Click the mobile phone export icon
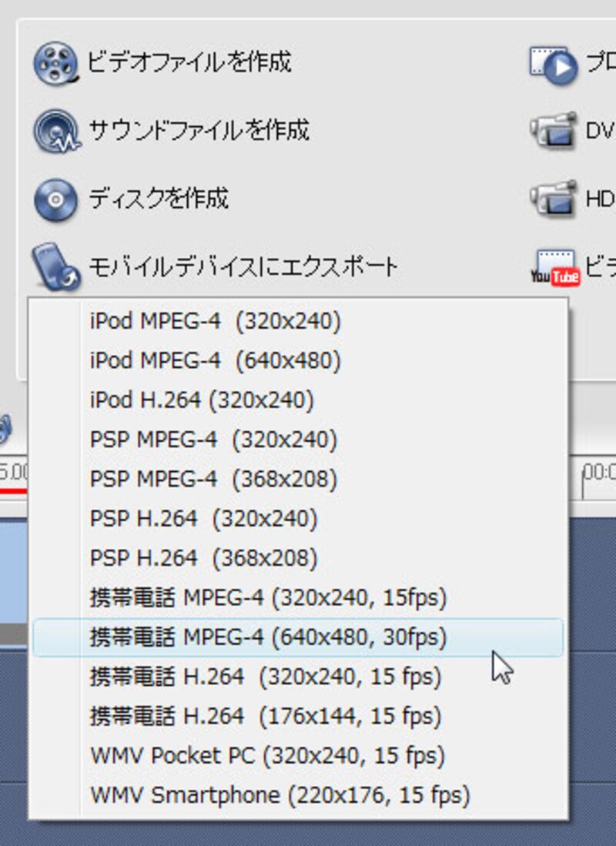Image resolution: width=616 pixels, height=846 pixels. (56, 266)
